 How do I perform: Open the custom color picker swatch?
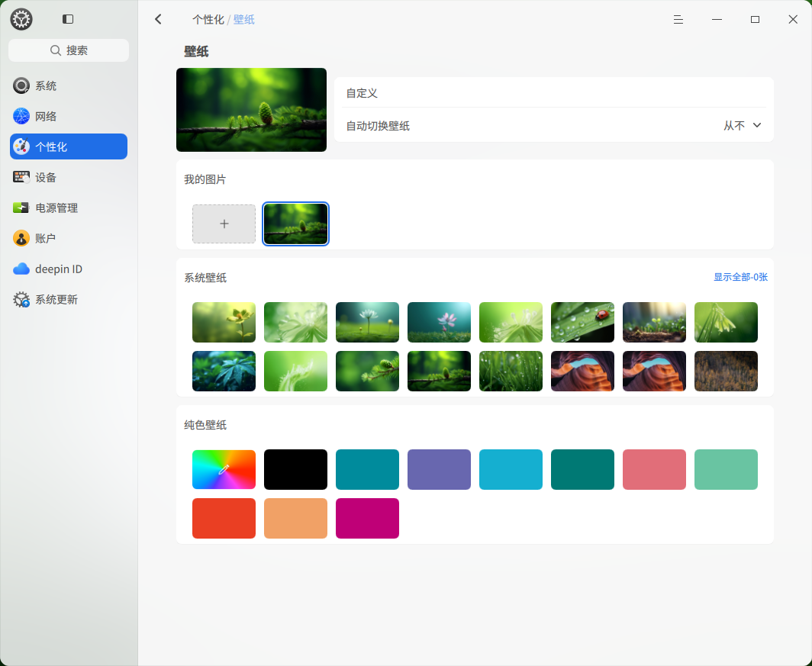224,469
